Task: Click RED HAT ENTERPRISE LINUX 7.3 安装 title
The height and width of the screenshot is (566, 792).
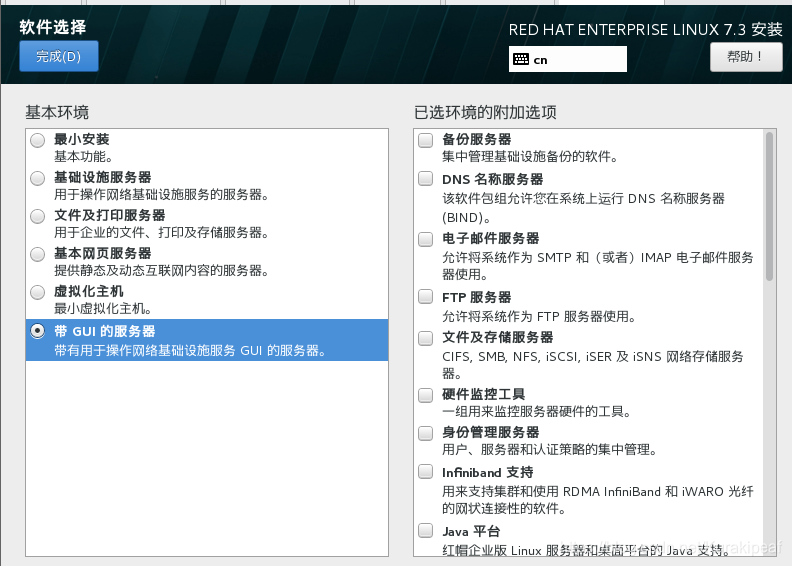Action: pos(646,29)
